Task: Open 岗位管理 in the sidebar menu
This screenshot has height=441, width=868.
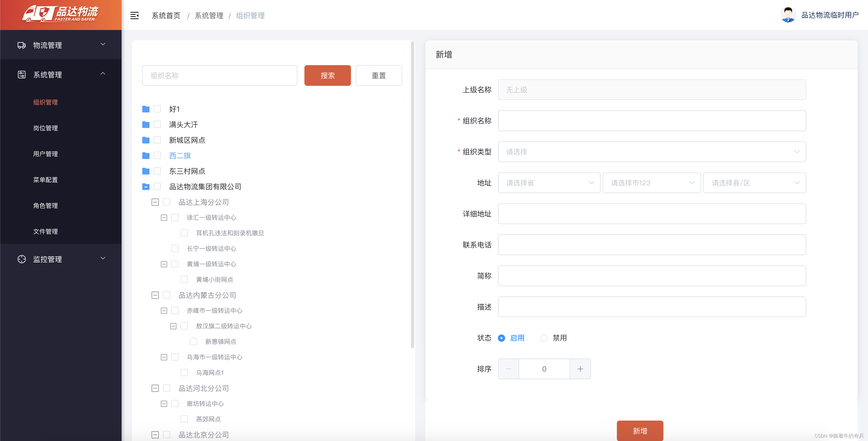Action: point(46,128)
